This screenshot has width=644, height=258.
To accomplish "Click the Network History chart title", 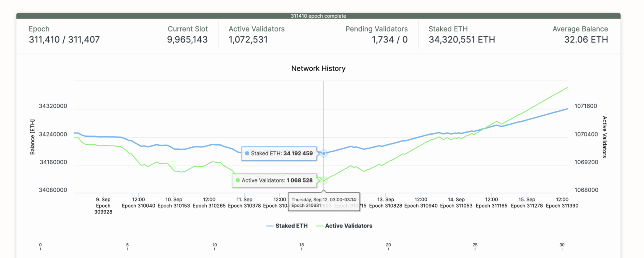I will [x=318, y=68].
